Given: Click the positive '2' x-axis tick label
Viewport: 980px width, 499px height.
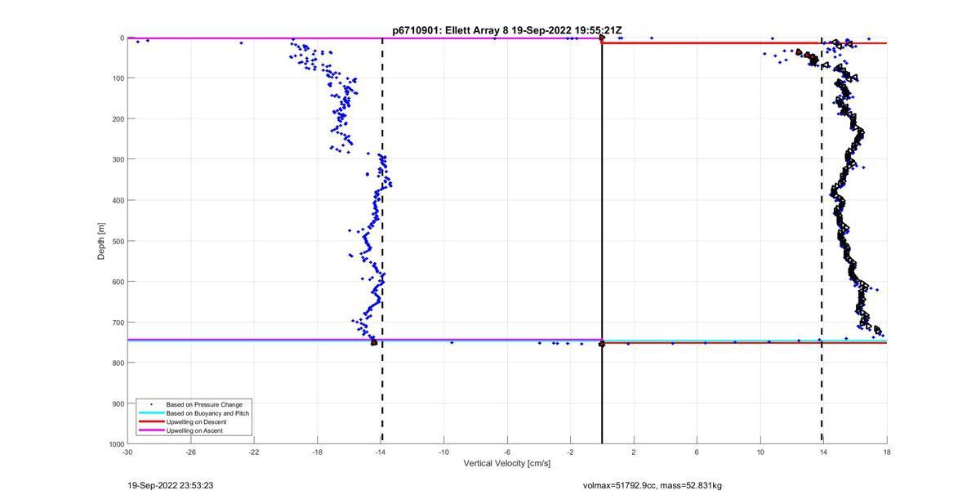Looking at the screenshot, I should (x=634, y=452).
